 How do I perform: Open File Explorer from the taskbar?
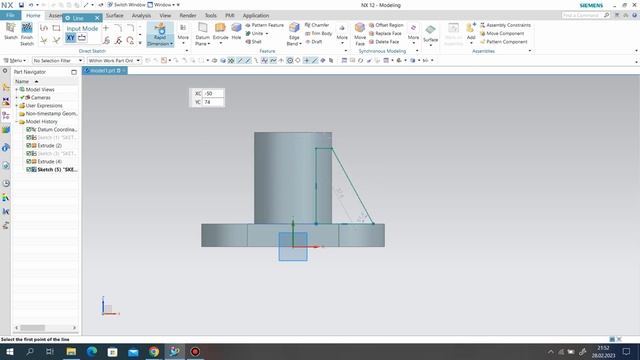[x=71, y=352]
